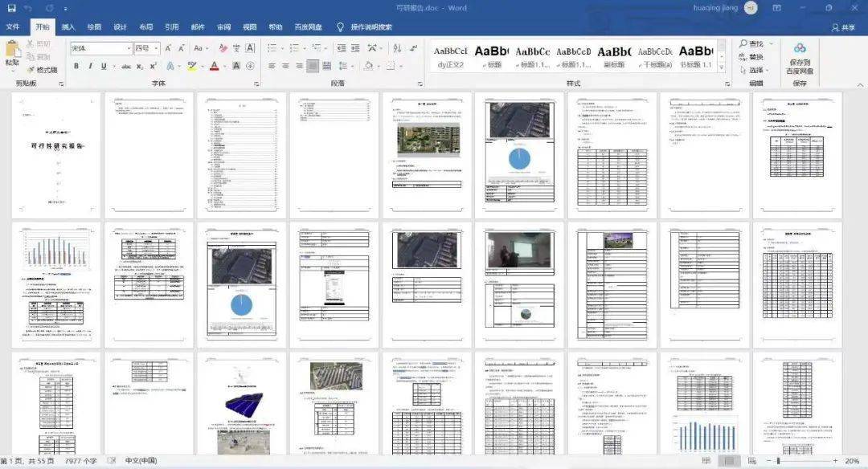Open the Select (选择) dropdown
868x469 pixels.
(755, 70)
